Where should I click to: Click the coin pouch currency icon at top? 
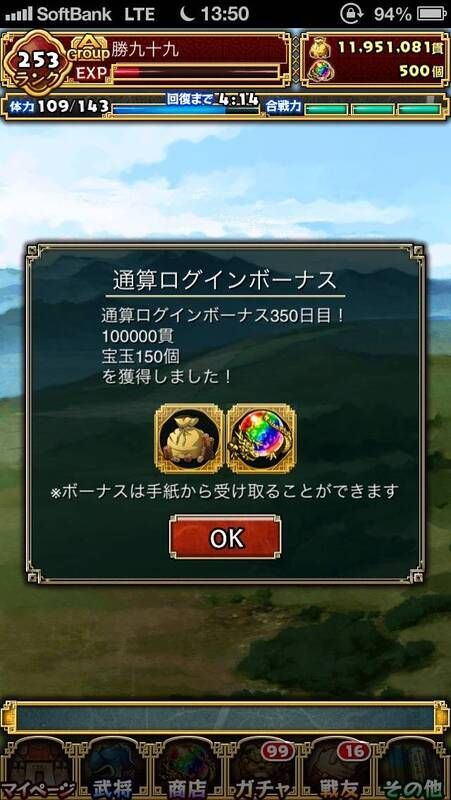321,48
